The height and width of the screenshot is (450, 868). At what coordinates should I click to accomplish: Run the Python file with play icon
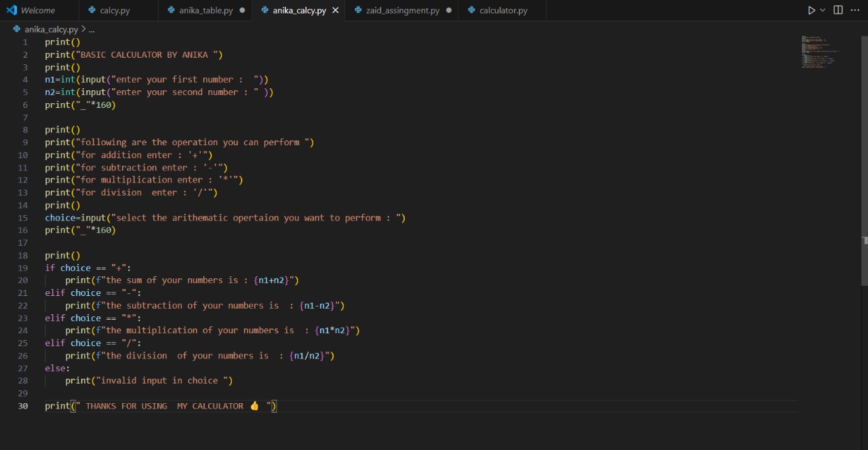[x=811, y=10]
